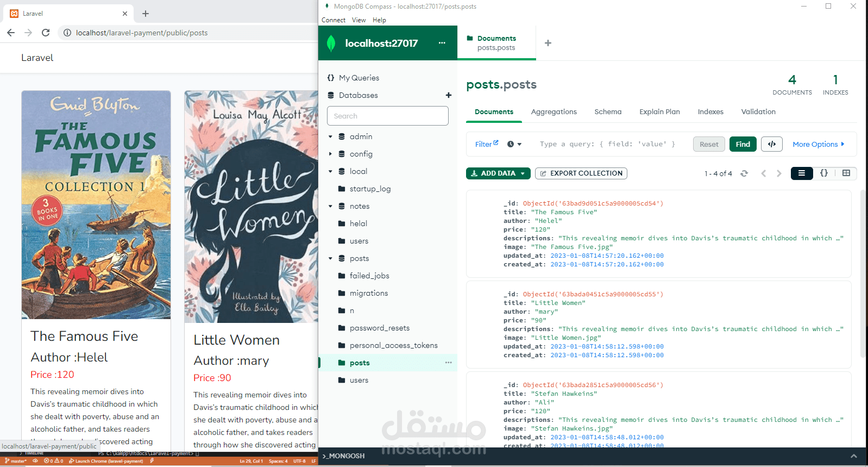Click the Reset query button
Screen dimensions: 868x467
pos(709,144)
